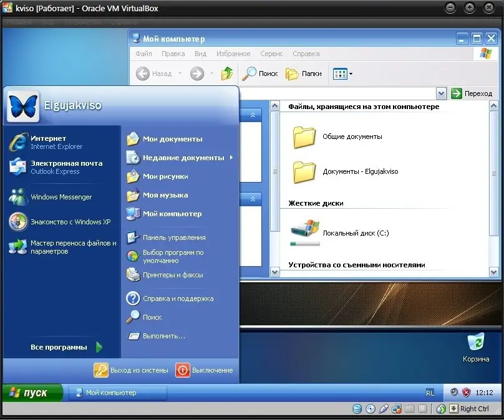504x420 pixels.
Task: Click Forward arrow in Explorer toolbar
Action: click(x=196, y=74)
